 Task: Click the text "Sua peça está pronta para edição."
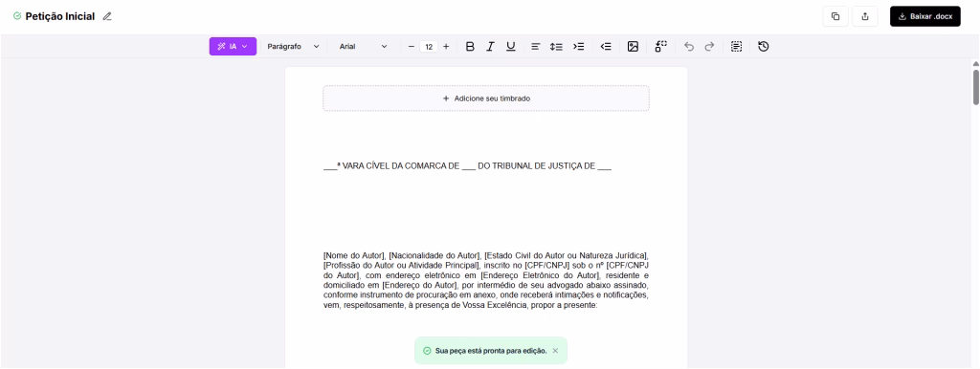(491, 351)
